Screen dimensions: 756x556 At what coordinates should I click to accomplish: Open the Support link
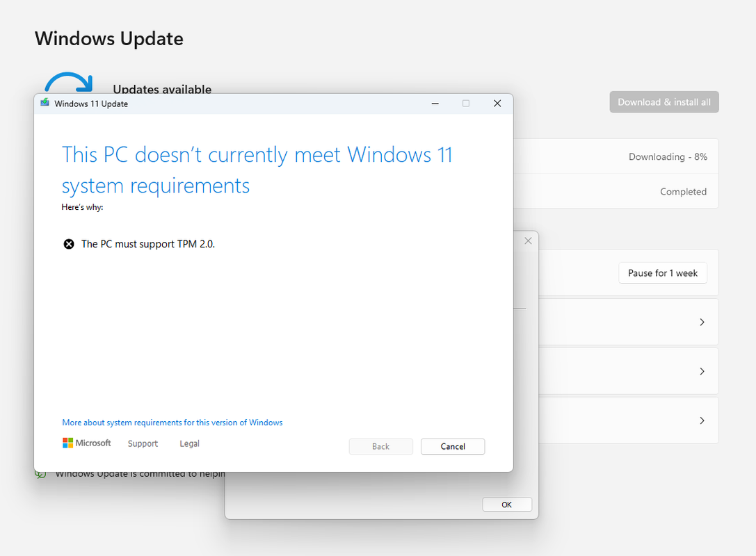tap(143, 443)
